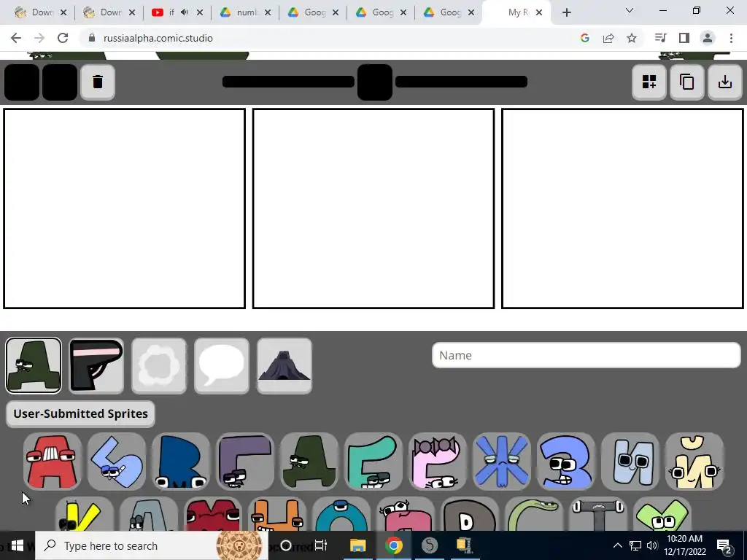Go back to previous page
Image resolution: width=747 pixels, height=560 pixels.
click(16, 38)
